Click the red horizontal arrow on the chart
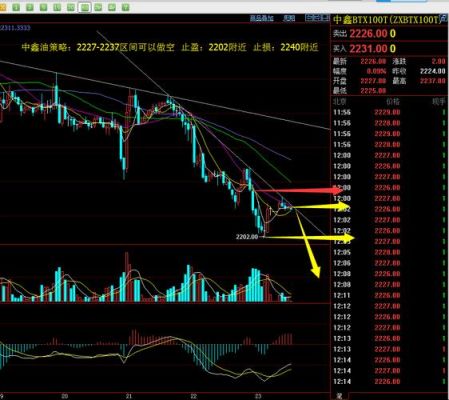449x400 pixels. (x=299, y=191)
